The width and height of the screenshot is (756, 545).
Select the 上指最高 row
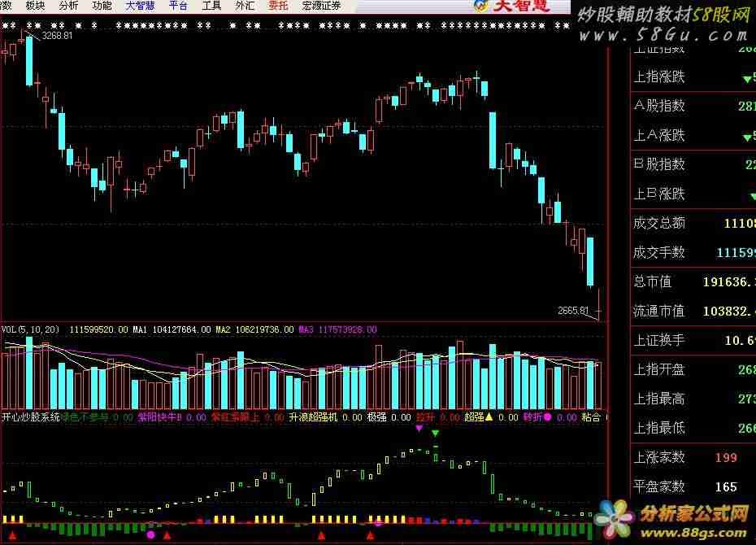(693, 399)
